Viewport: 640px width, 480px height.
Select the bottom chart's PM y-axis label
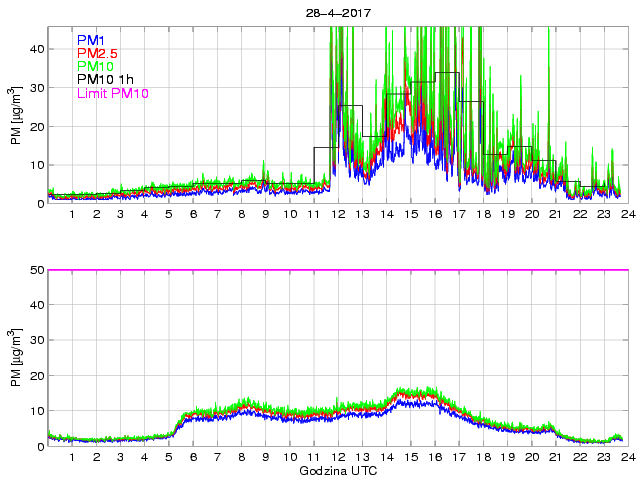point(17,357)
